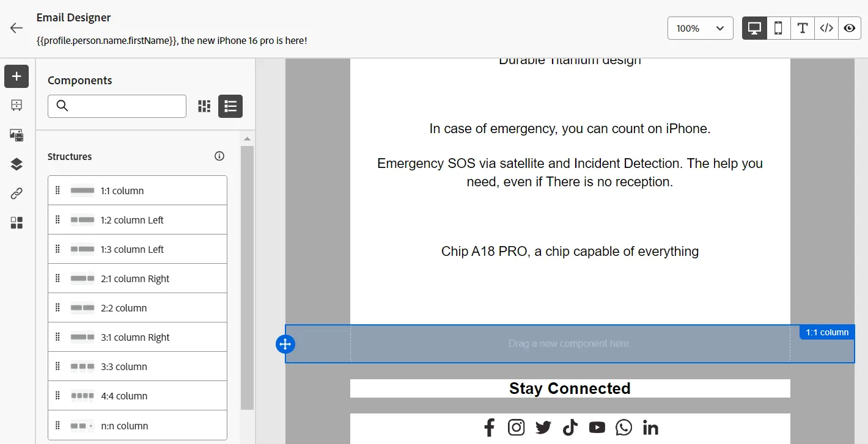Select the 2:1 column Right structure
868x444 pixels.
point(138,278)
